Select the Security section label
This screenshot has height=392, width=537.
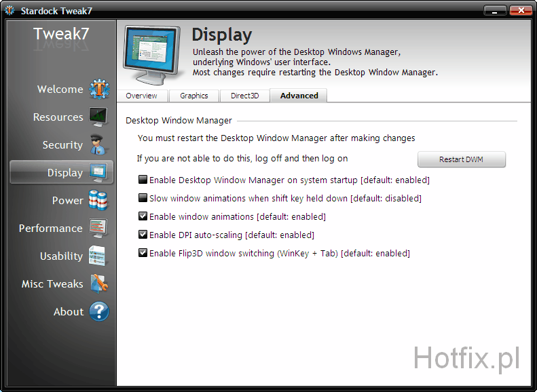[62, 145]
